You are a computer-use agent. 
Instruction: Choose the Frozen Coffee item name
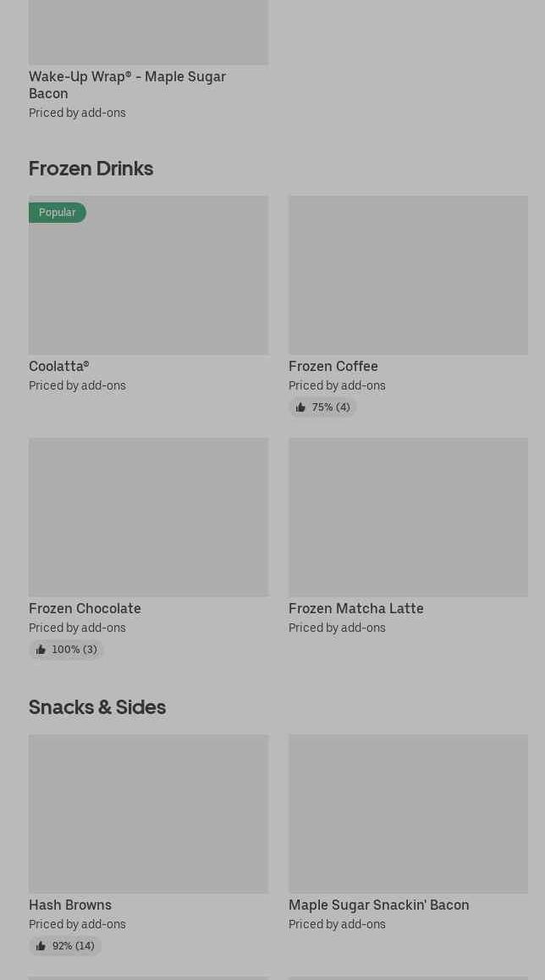click(x=333, y=366)
